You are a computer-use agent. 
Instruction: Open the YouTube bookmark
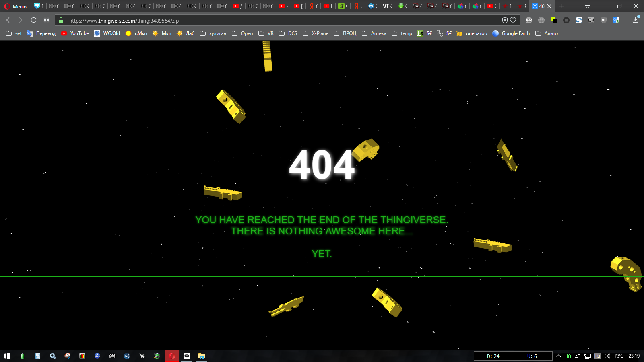[x=75, y=33]
